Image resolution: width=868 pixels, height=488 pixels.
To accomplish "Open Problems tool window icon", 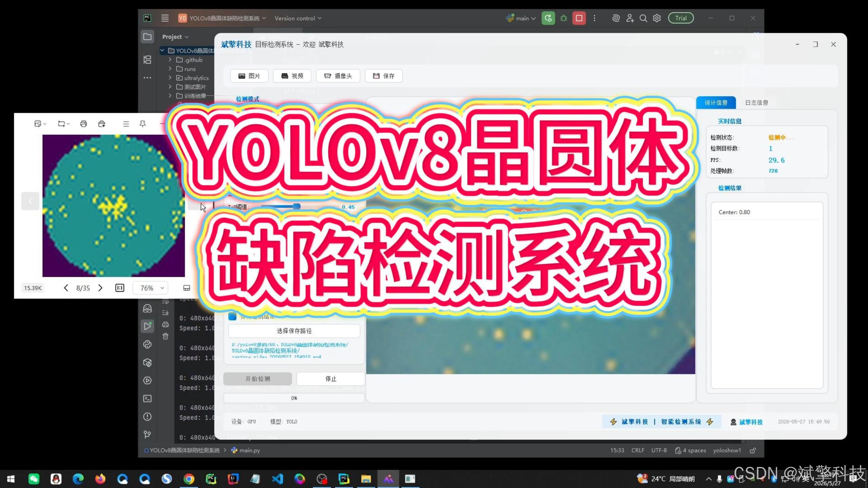I will pos(147,416).
